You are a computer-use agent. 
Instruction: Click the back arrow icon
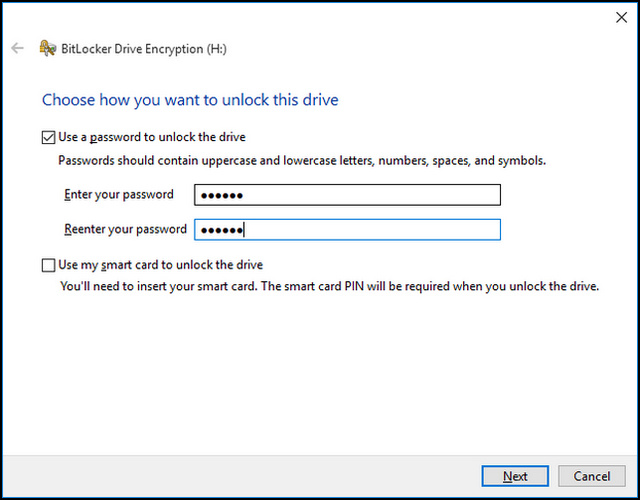pos(17,48)
